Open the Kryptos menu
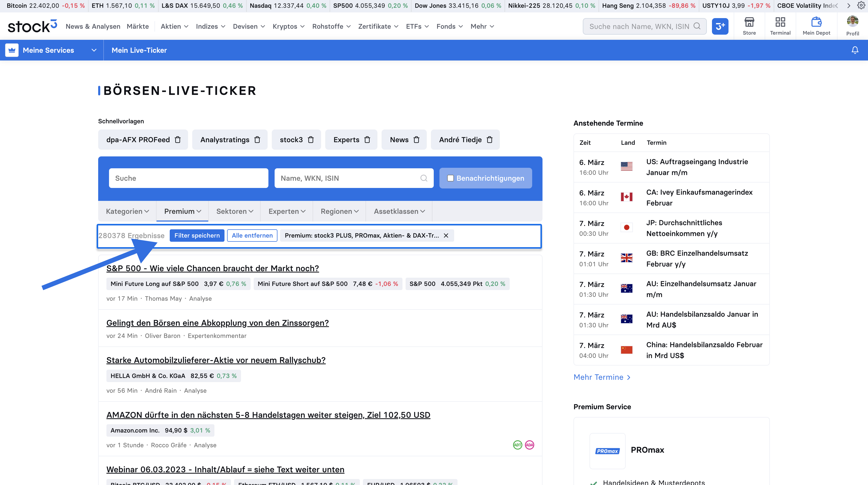Screen dimensions: 868x485 (289, 26)
